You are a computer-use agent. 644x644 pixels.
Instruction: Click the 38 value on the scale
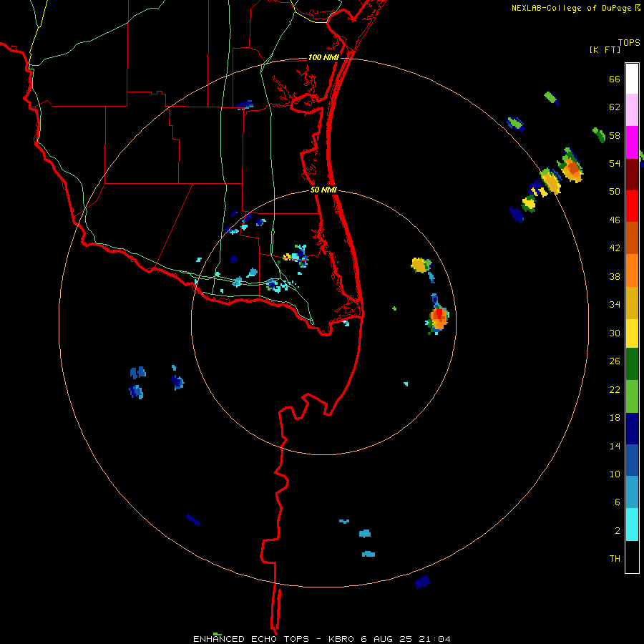[615, 277]
